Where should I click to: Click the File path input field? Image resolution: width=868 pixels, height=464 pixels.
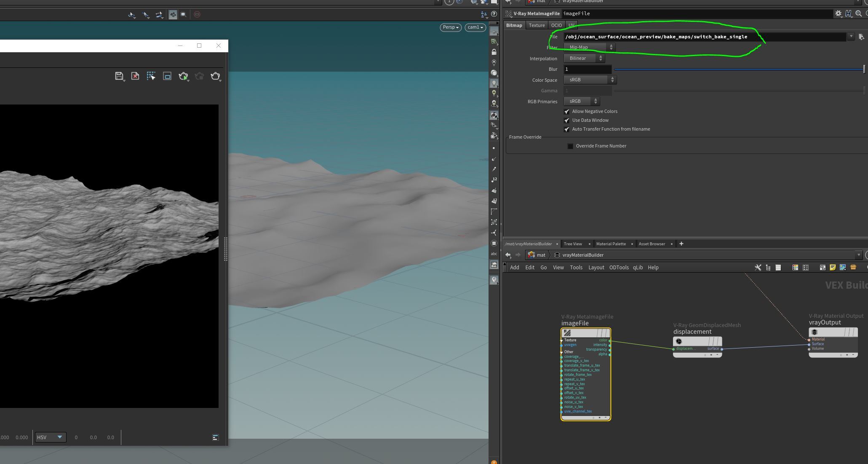(705, 37)
